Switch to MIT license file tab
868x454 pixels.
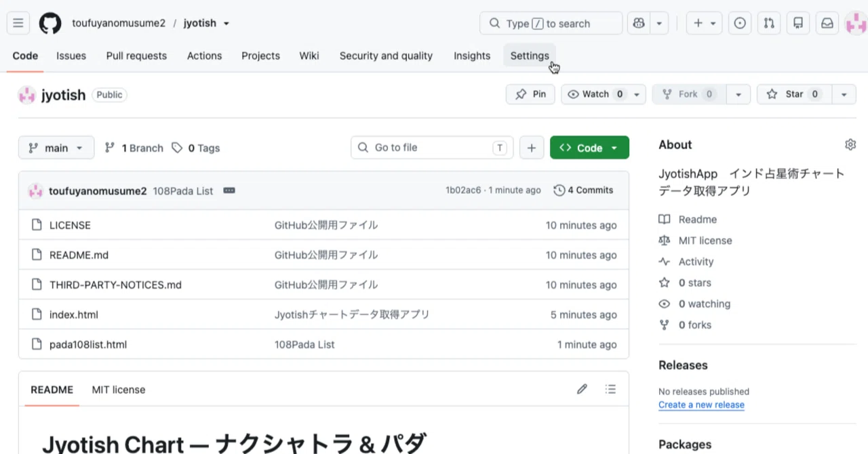[x=119, y=390]
